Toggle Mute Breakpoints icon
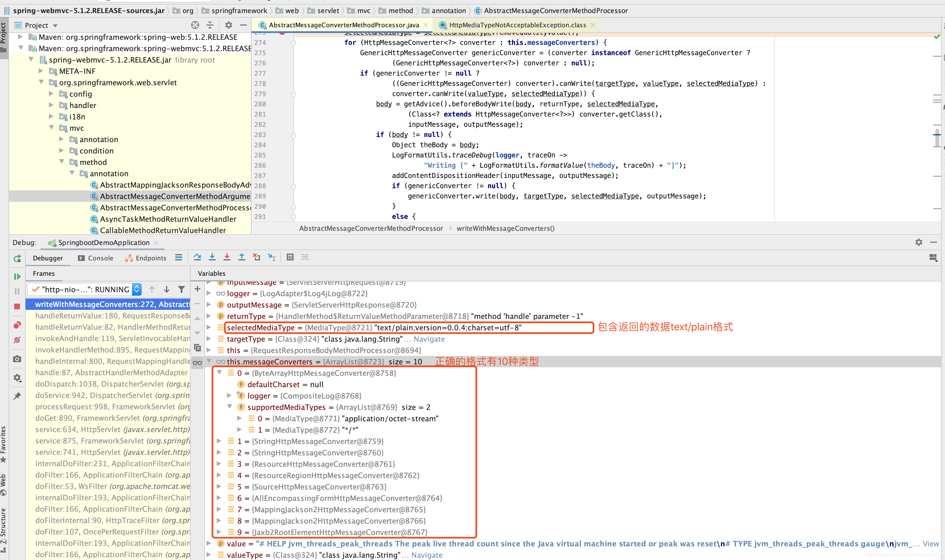Viewport: 945px width, 560px height. click(17, 340)
